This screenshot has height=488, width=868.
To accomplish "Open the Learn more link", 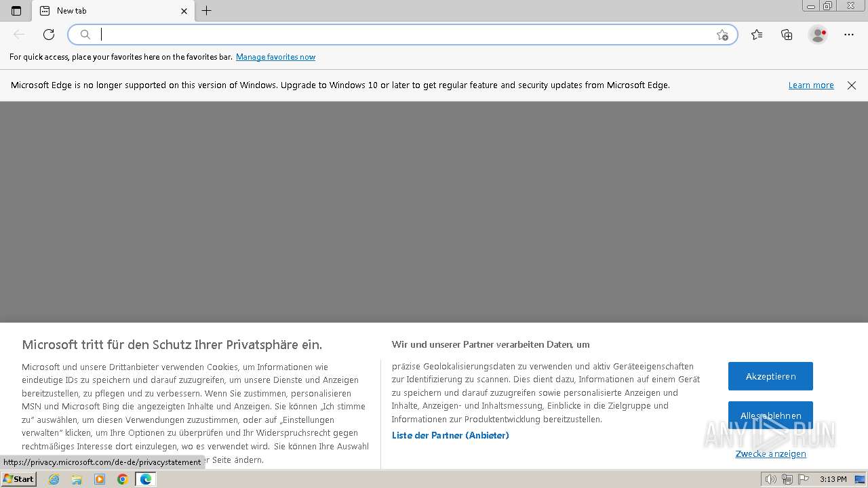I will tap(811, 85).
